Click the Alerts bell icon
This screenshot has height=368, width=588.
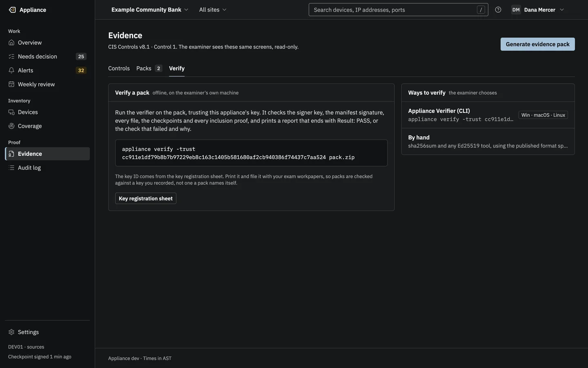[11, 70]
